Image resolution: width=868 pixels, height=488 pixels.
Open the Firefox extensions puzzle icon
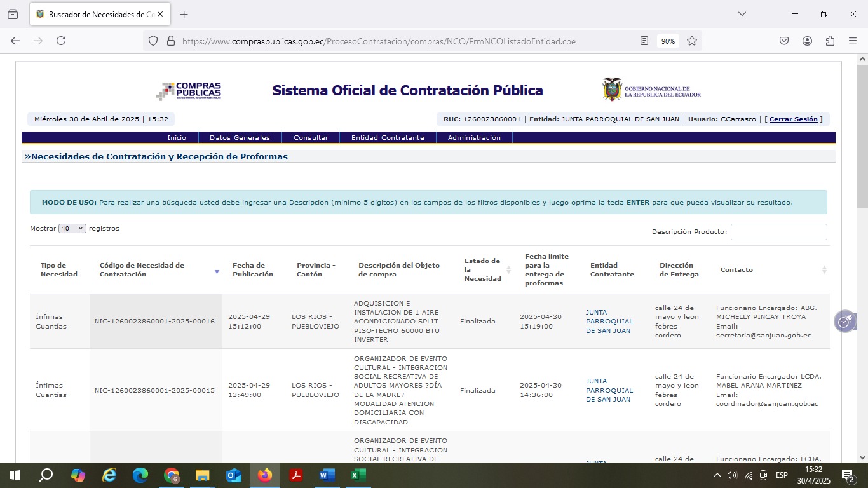(x=830, y=41)
